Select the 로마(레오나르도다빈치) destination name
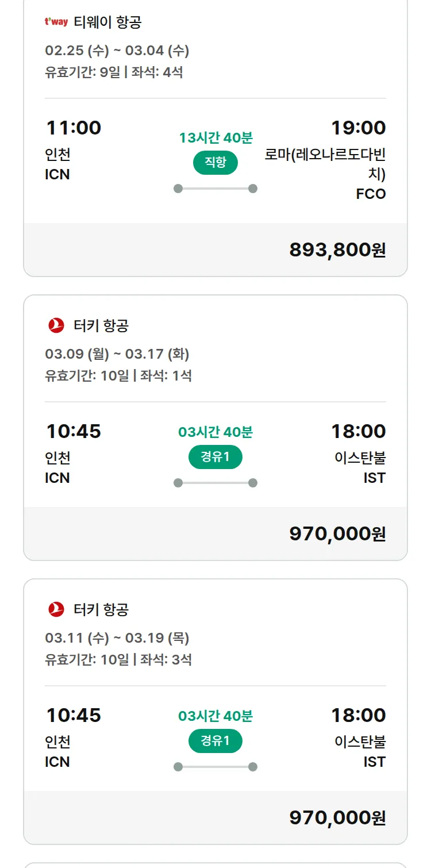This screenshot has height=868, width=431. tap(325, 164)
